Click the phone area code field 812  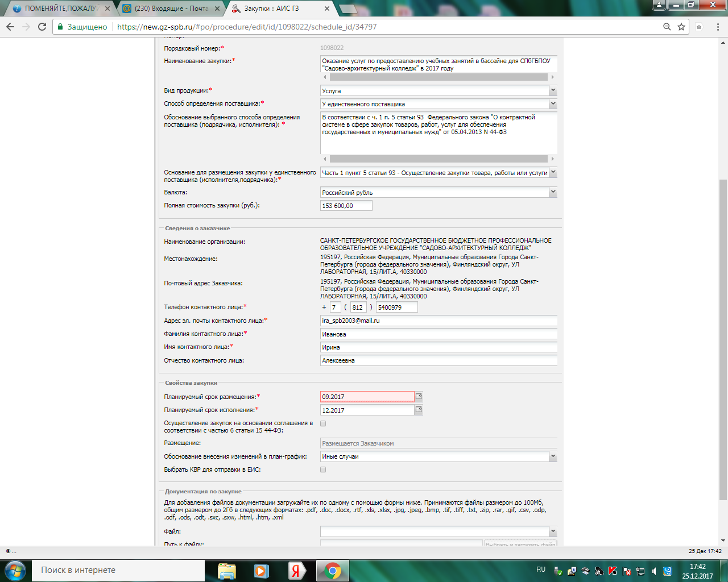click(x=358, y=307)
